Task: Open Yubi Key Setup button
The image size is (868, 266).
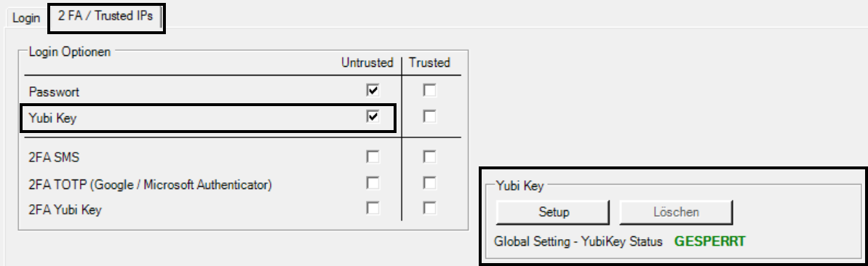Action: 553,212
